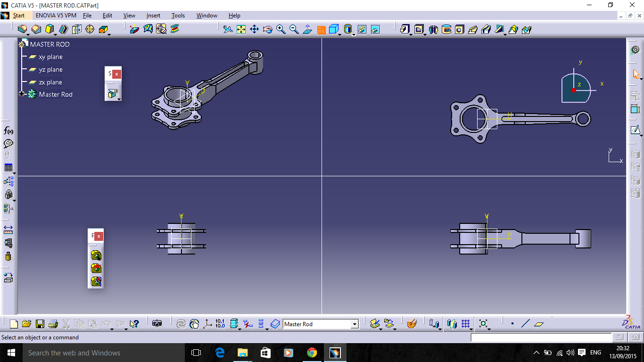Click the Normal View icon
The width and height of the screenshot is (644, 362).
coord(307,29)
